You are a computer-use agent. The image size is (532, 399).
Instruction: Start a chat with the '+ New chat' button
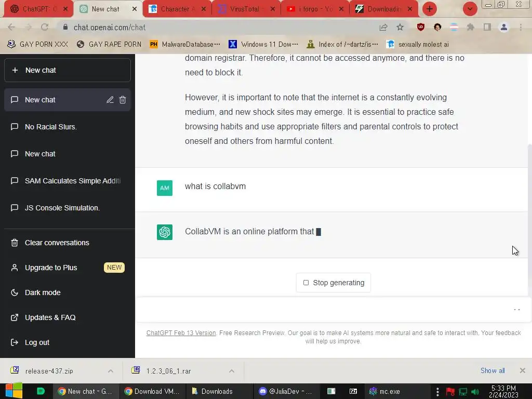(67, 70)
